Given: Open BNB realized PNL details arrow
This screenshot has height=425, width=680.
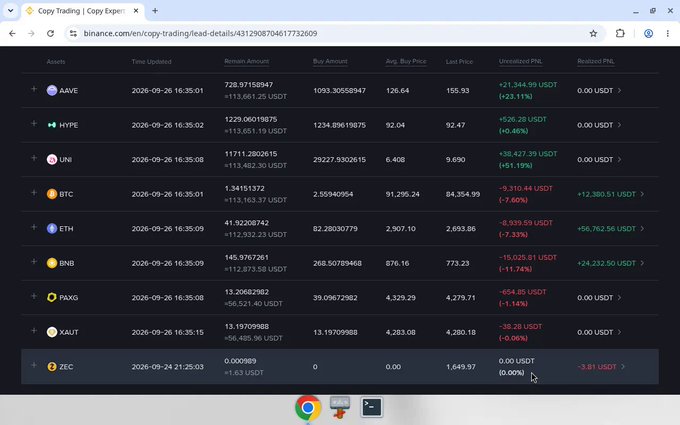Looking at the screenshot, I should click(642, 263).
